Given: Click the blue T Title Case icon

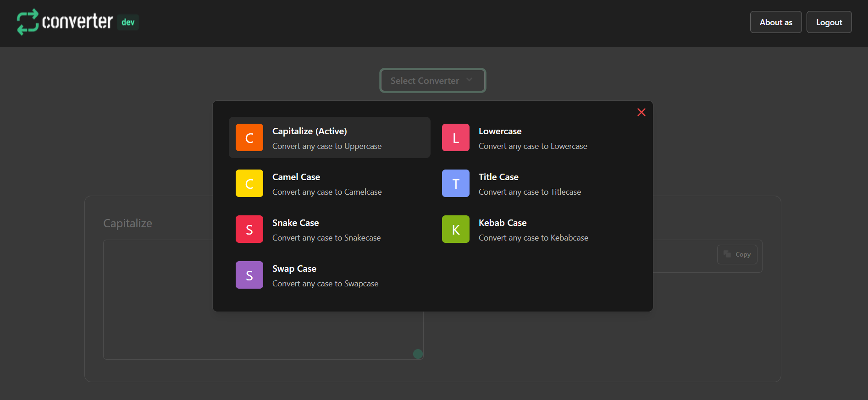Looking at the screenshot, I should 456,183.
